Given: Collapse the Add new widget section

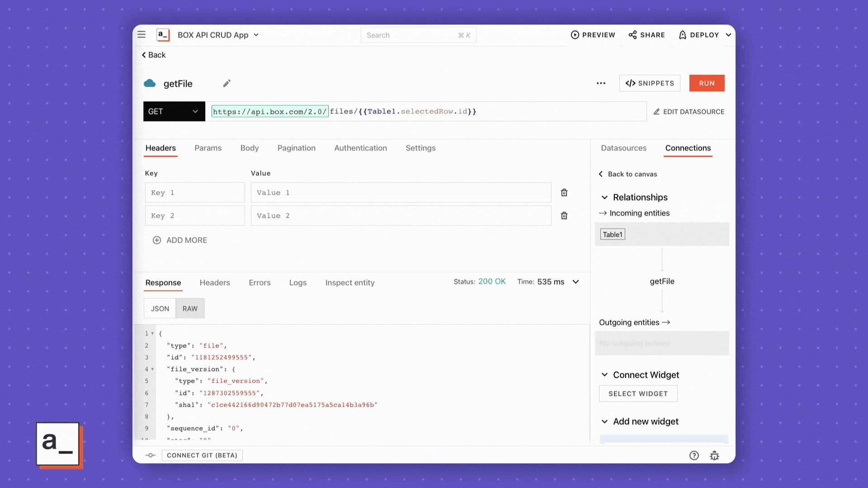Looking at the screenshot, I should [x=604, y=422].
